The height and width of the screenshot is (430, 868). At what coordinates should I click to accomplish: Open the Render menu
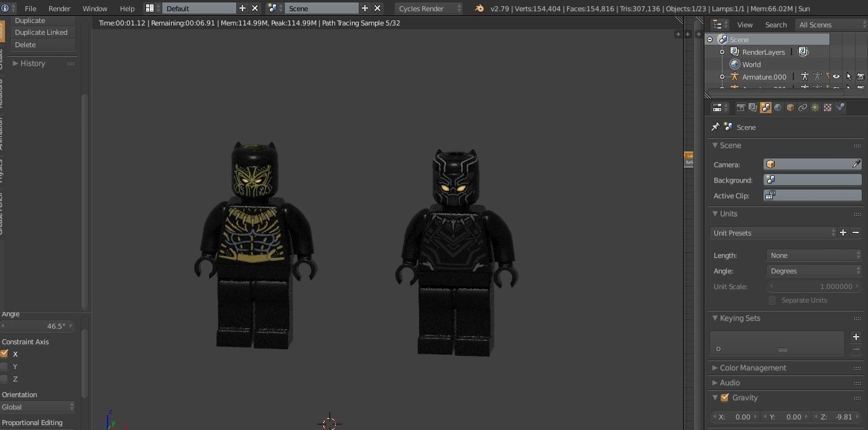[59, 8]
